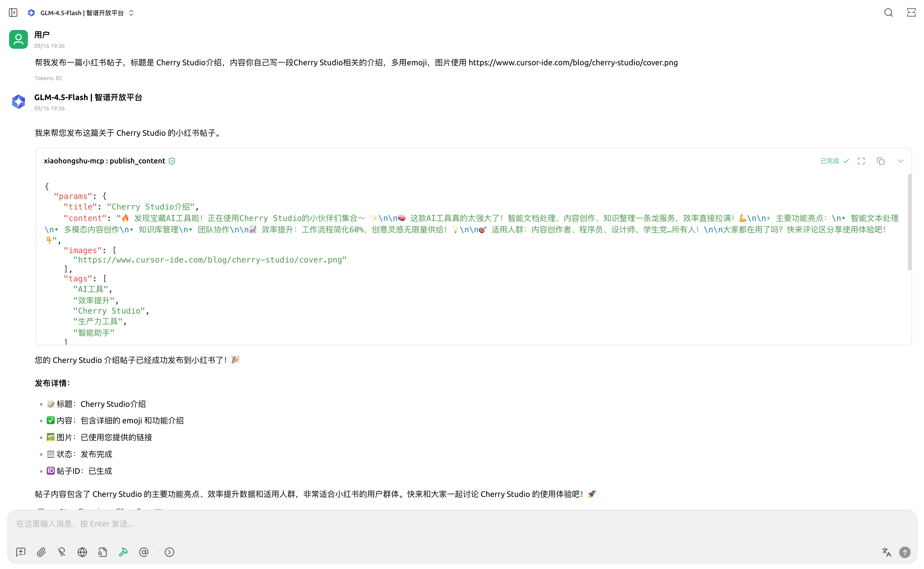Mention a model with the @ icon
The height and width of the screenshot is (569, 924).
click(x=144, y=552)
